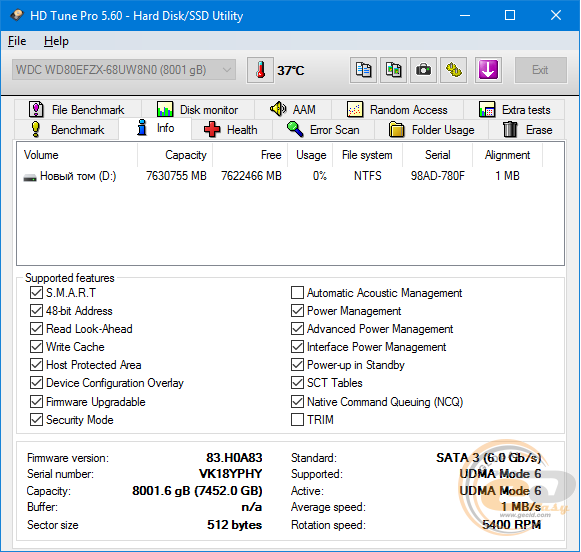Click the Volume column header
Screen dimensions: 581x552
[x=77, y=155]
